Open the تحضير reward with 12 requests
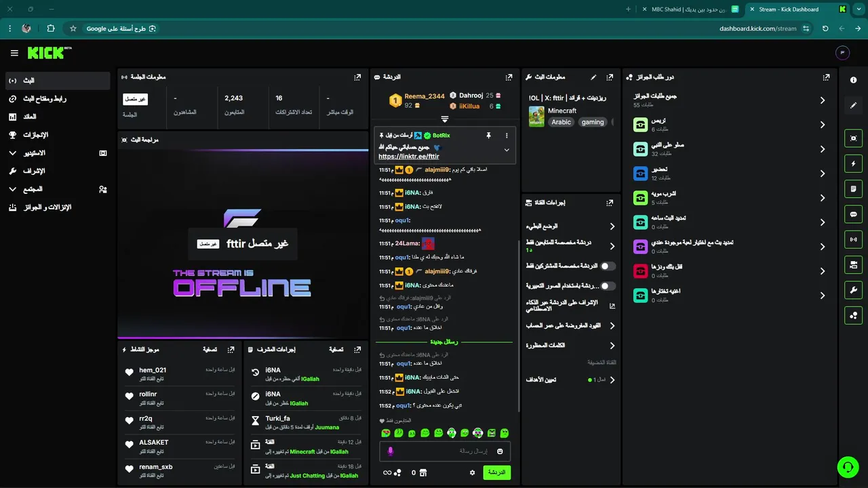Viewport: 868px width, 488px height. point(729,174)
